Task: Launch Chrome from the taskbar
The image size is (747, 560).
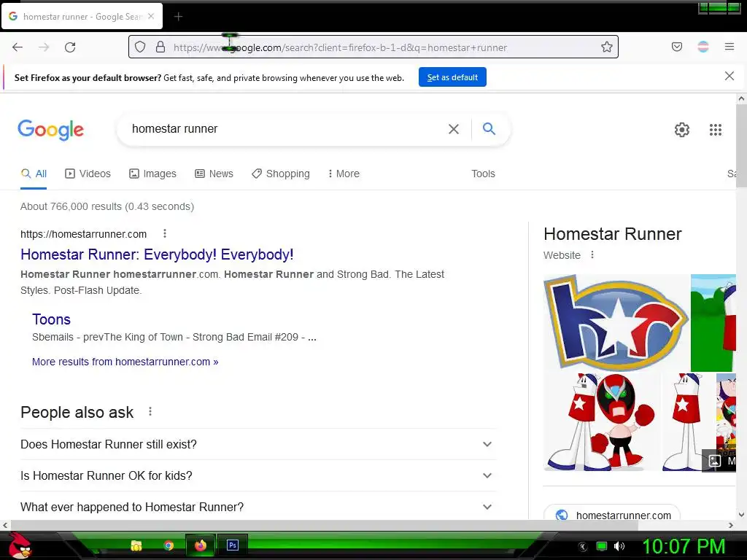Action: point(169,545)
